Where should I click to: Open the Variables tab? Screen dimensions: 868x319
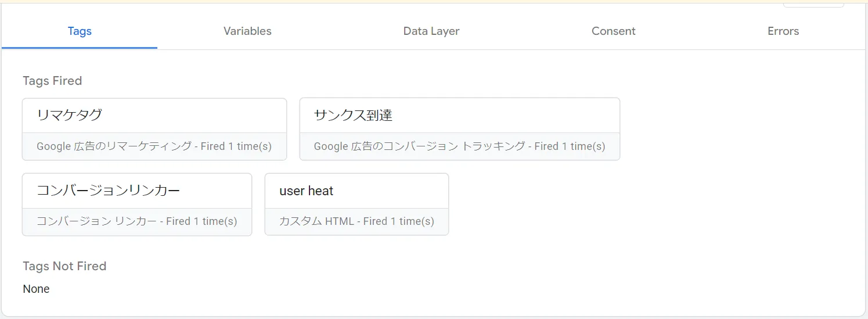click(247, 31)
